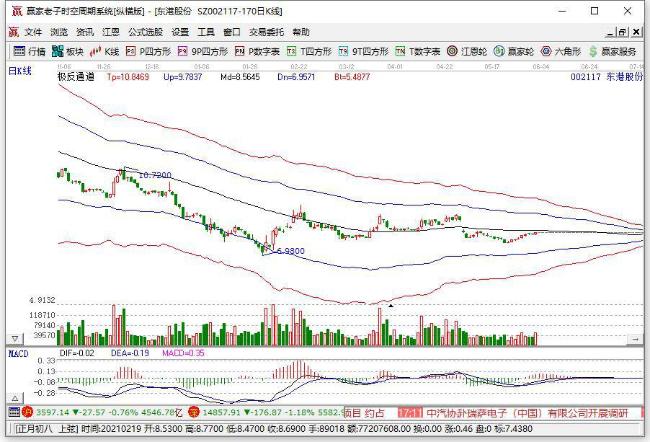Click the Dn=6.9571 value
This screenshot has width=650, height=442.
(296, 77)
